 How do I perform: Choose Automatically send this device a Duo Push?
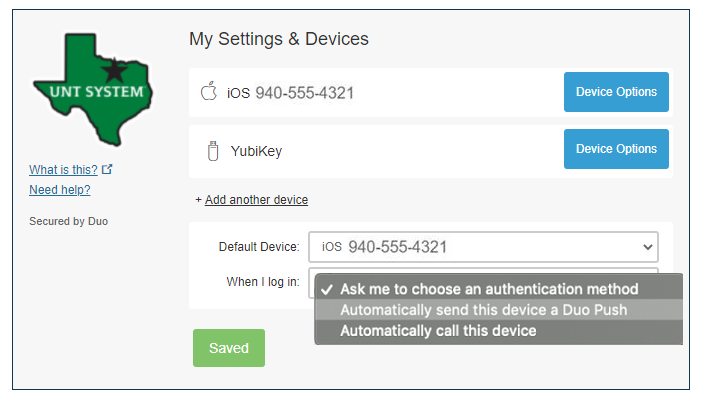coord(483,310)
